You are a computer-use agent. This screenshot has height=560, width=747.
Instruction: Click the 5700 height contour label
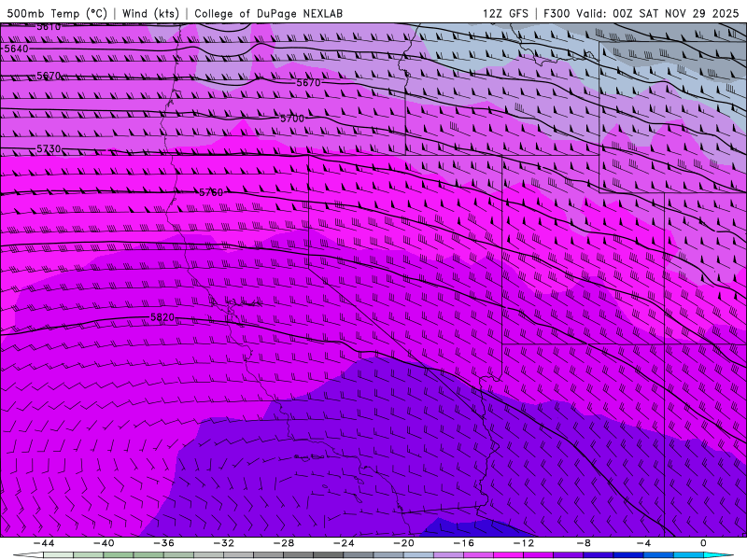(292, 119)
